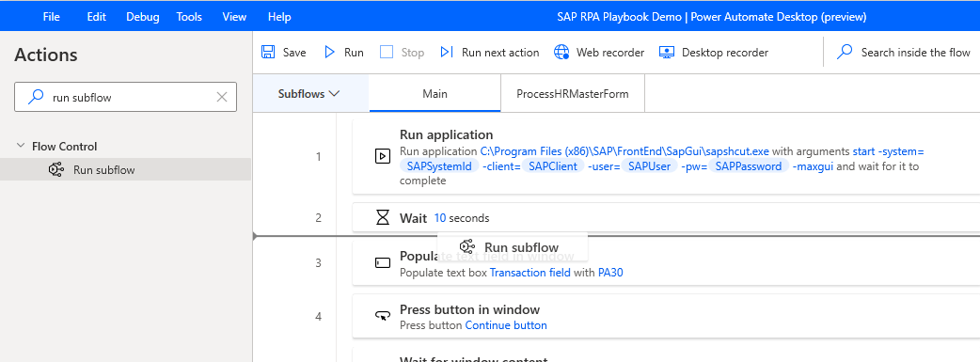Collapse the Flow Control group
The height and width of the screenshot is (362, 980).
point(20,147)
